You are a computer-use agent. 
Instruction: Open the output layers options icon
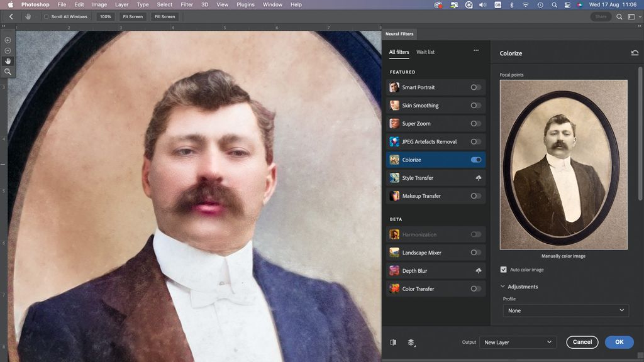[411, 342]
